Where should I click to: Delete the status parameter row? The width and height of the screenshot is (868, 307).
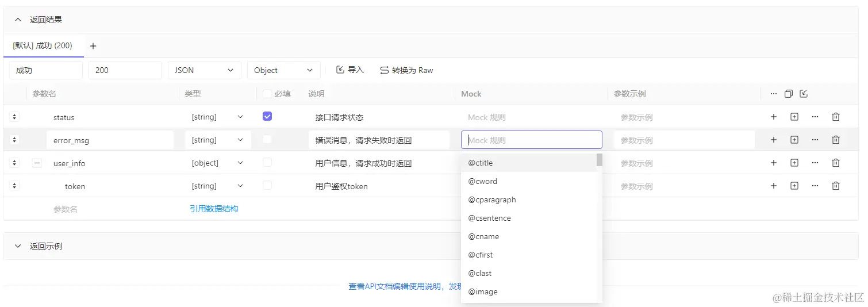click(x=836, y=117)
